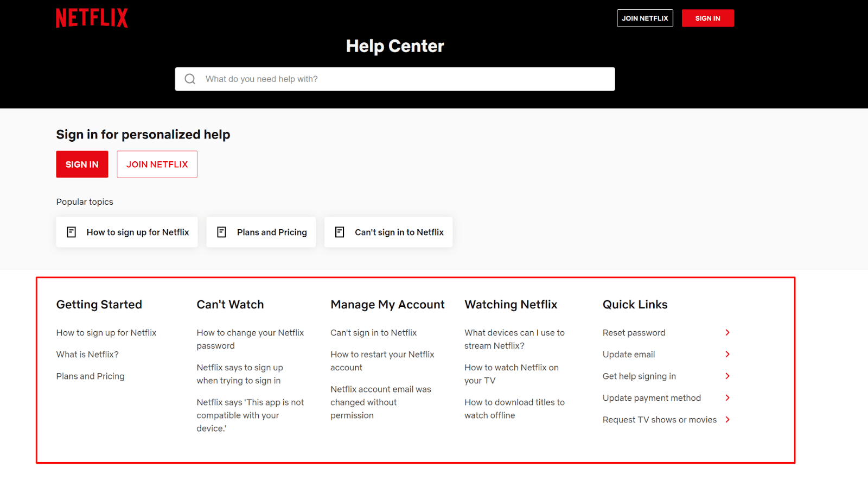Image resolution: width=868 pixels, height=499 pixels.
Task: Focus the help search input field
Action: pyautogui.click(x=401, y=79)
